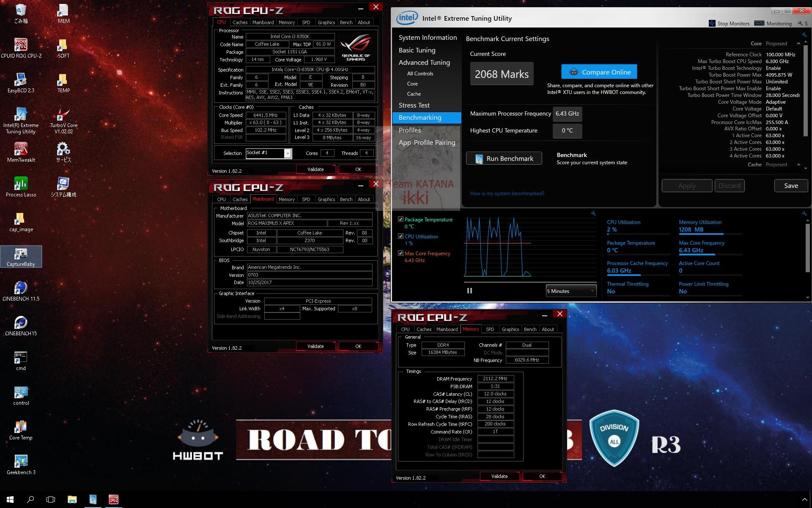Open Intel Extreme Tuning Utility desktop shortcut
The image size is (812, 508).
pos(21,120)
